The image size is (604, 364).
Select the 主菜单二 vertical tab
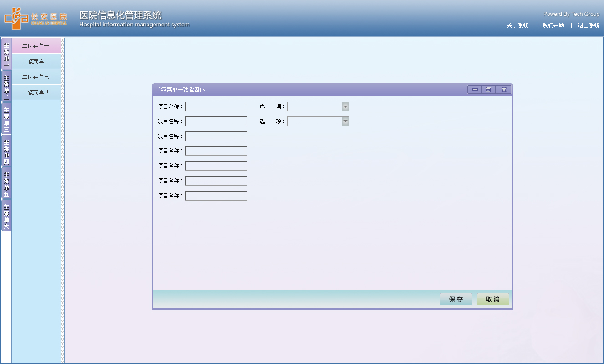[x=6, y=86]
